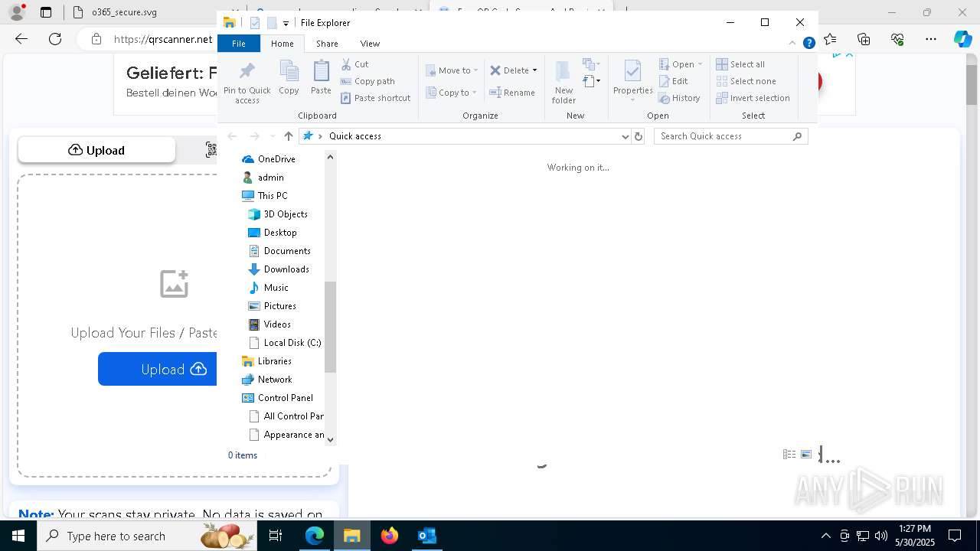The width and height of the screenshot is (980, 551).
Task: Open Downloads in navigation tree
Action: pyautogui.click(x=279, y=269)
